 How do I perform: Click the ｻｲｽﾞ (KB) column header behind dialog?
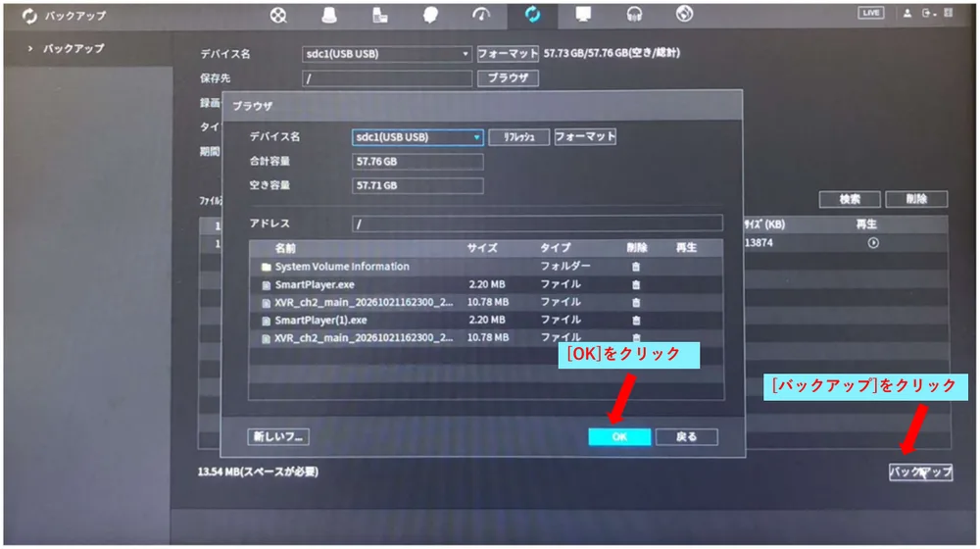[765, 225]
